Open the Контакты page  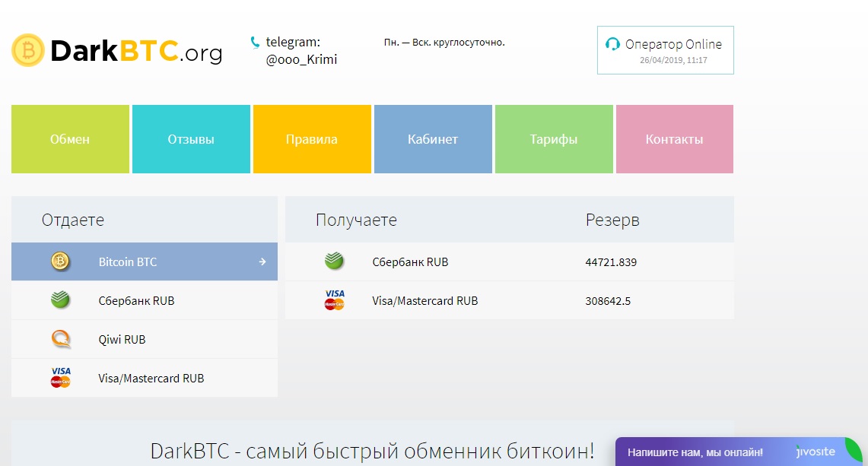(x=675, y=139)
